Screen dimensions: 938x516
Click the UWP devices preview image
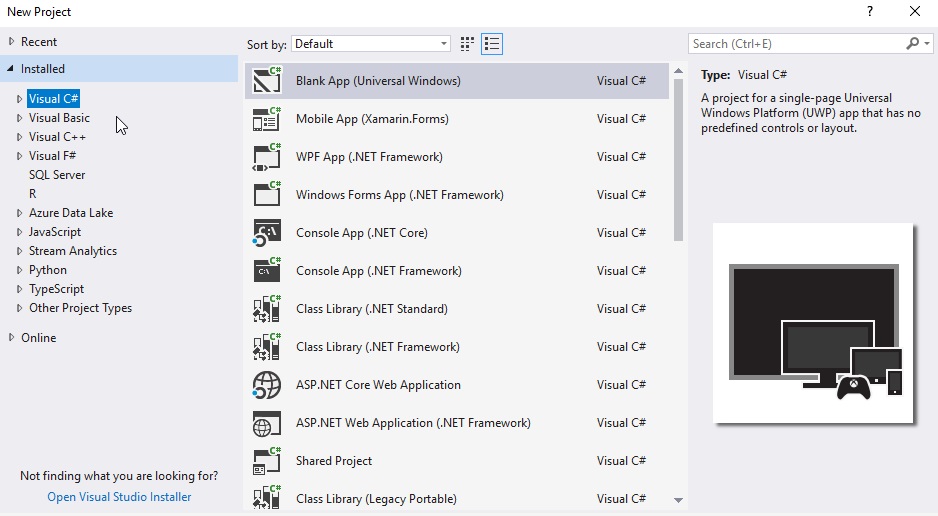pyautogui.click(x=813, y=323)
